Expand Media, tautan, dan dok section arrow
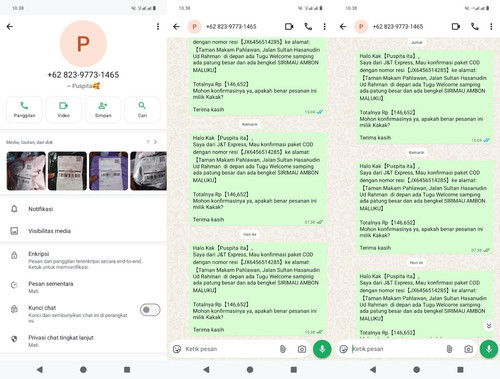 click(155, 142)
